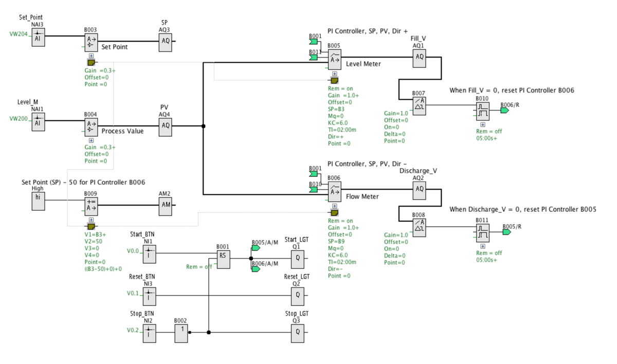Screen dimensions: 617x364
Task: Select the B002 NOT gate block
Action: [181, 333]
